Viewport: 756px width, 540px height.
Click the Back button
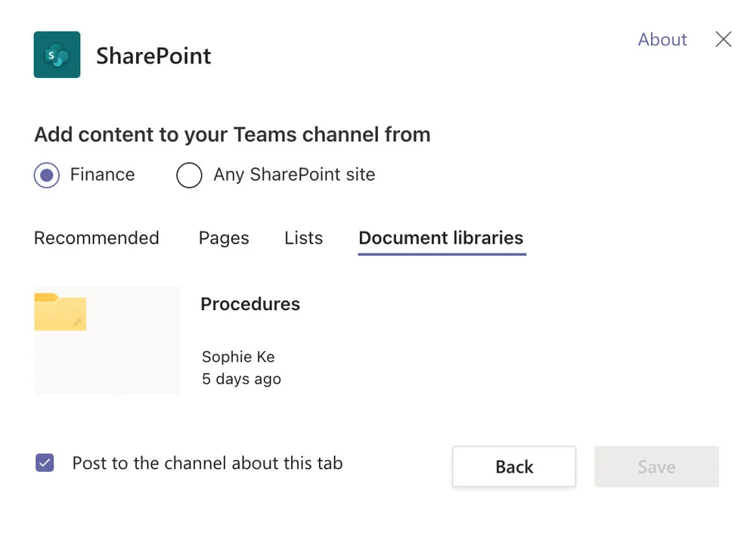[x=513, y=467]
